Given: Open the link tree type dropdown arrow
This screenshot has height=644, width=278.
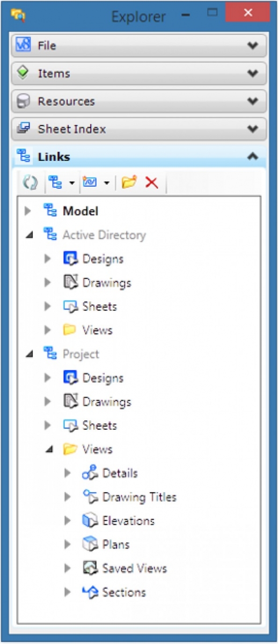Looking at the screenshot, I should tap(71, 184).
